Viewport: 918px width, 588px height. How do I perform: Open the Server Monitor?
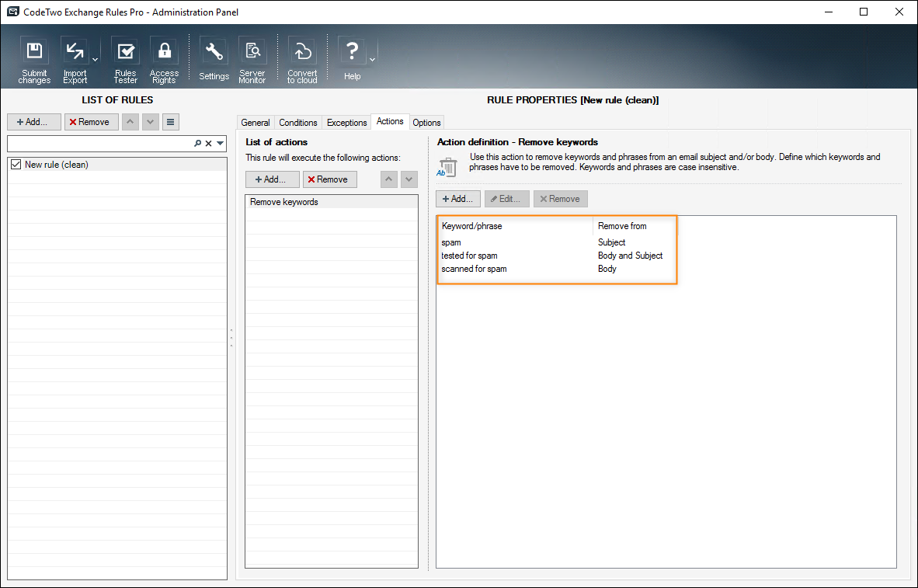pyautogui.click(x=252, y=61)
